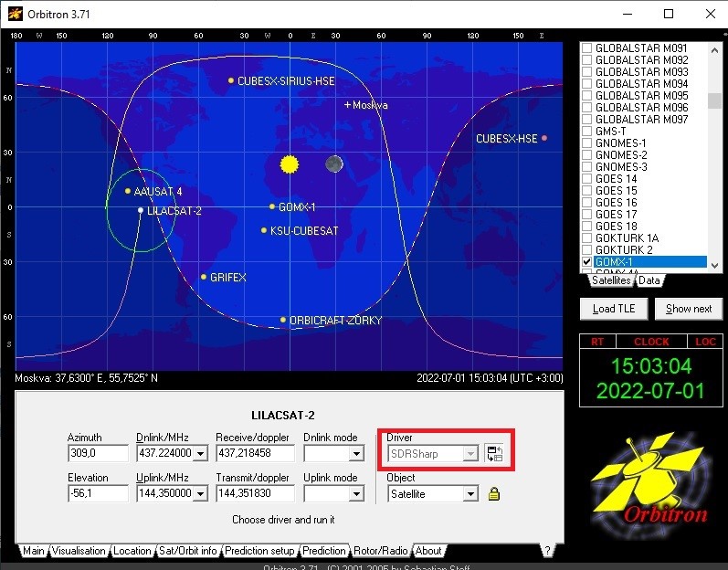Click the Elevation value field
The width and height of the screenshot is (728, 570).
pos(98,493)
